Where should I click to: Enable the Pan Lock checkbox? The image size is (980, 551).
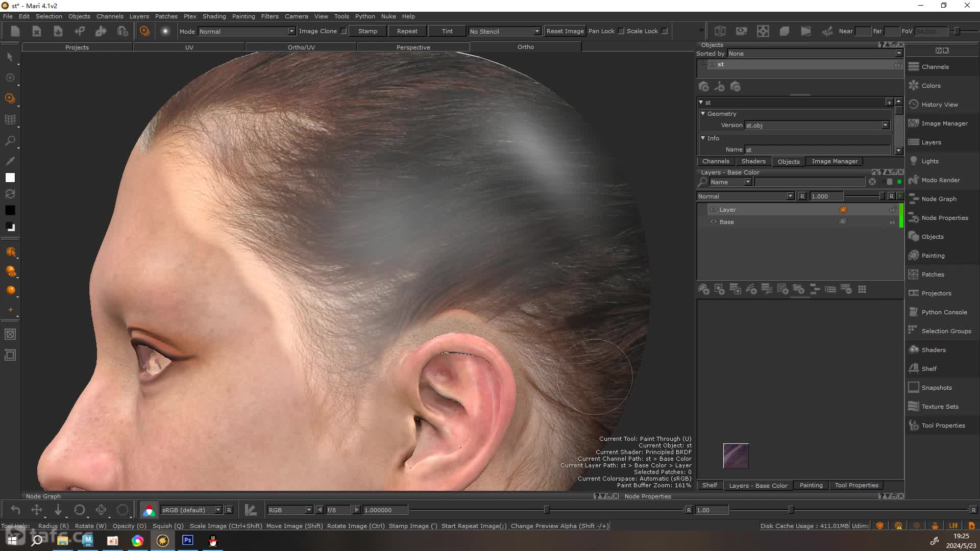(621, 31)
